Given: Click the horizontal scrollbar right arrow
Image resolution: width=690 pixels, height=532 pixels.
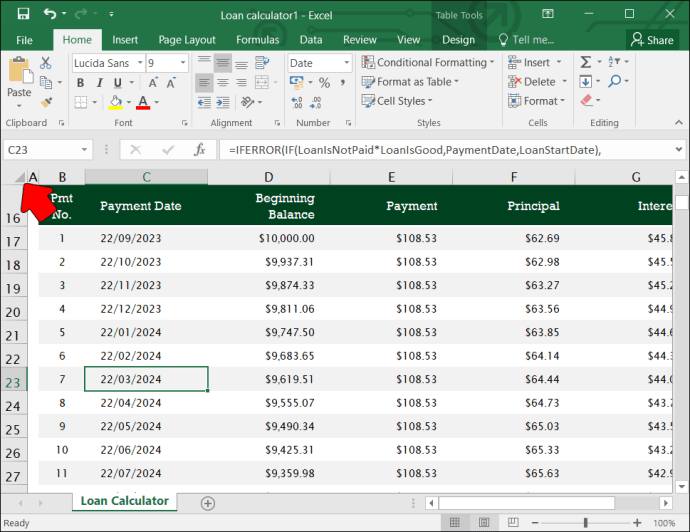Looking at the screenshot, I should (666, 503).
